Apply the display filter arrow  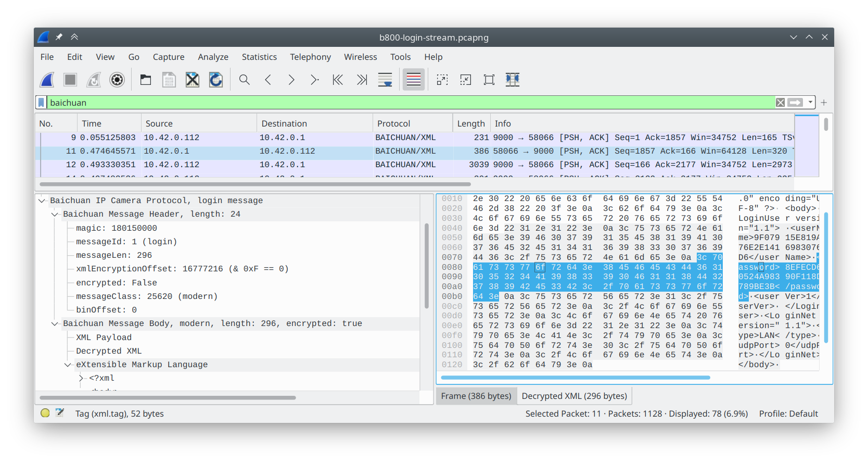point(795,103)
